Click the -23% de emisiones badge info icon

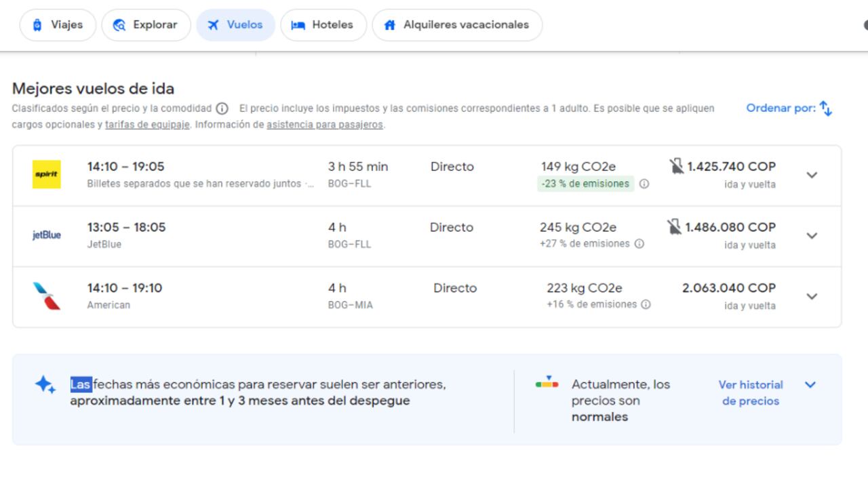[644, 183]
